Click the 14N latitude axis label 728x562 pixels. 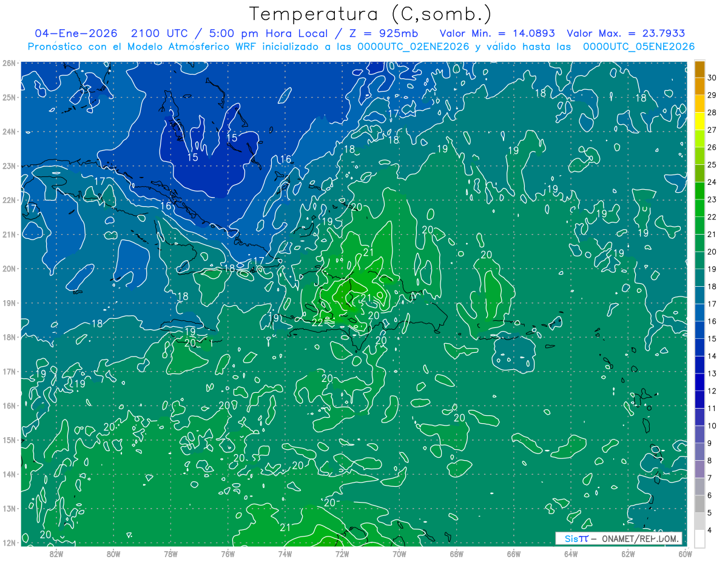click(x=9, y=474)
